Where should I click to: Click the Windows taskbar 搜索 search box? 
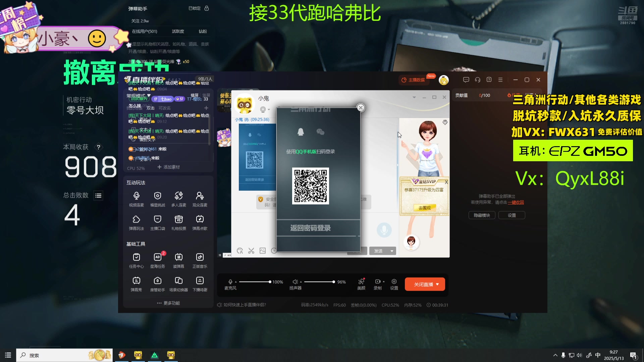[x=64, y=355]
